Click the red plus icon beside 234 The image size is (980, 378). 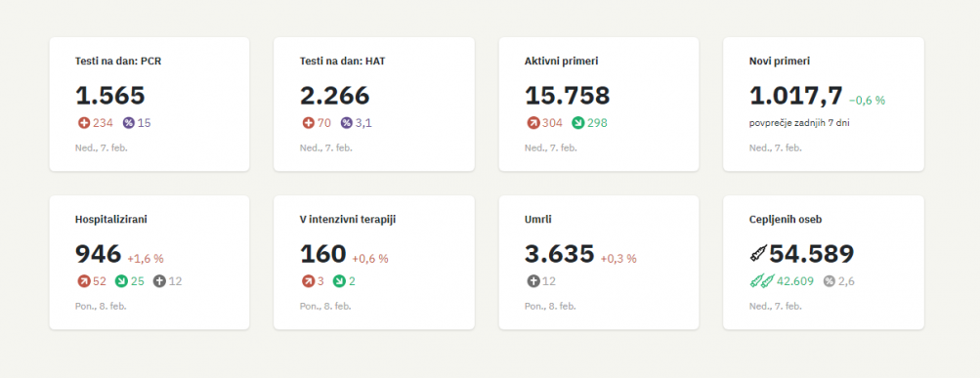coord(84,123)
